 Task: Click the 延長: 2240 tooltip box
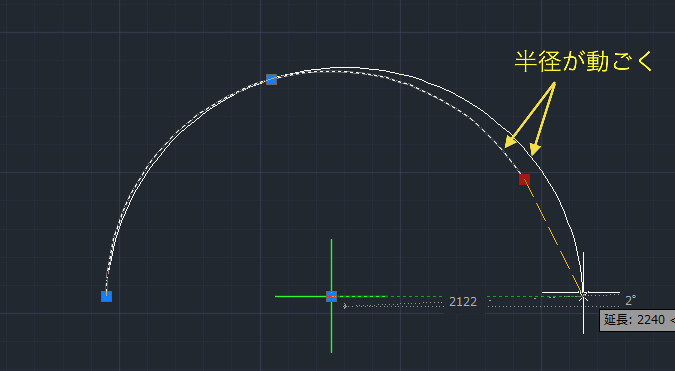[637, 320]
